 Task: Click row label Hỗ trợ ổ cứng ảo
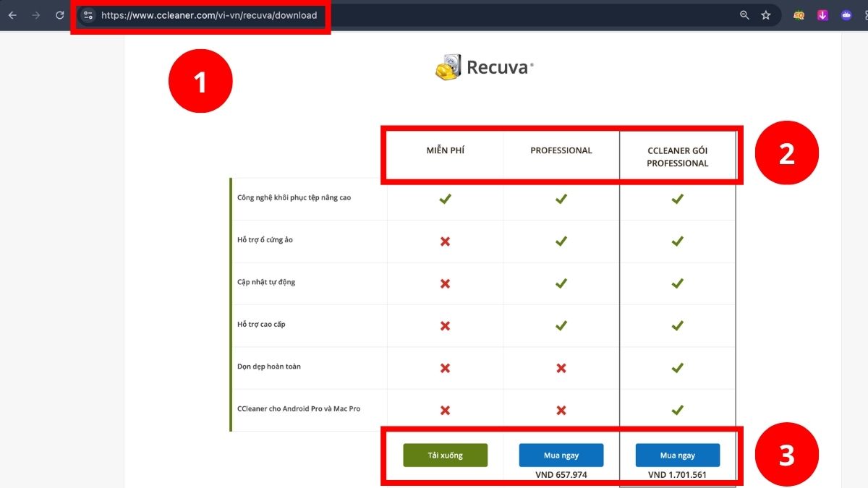(x=265, y=240)
